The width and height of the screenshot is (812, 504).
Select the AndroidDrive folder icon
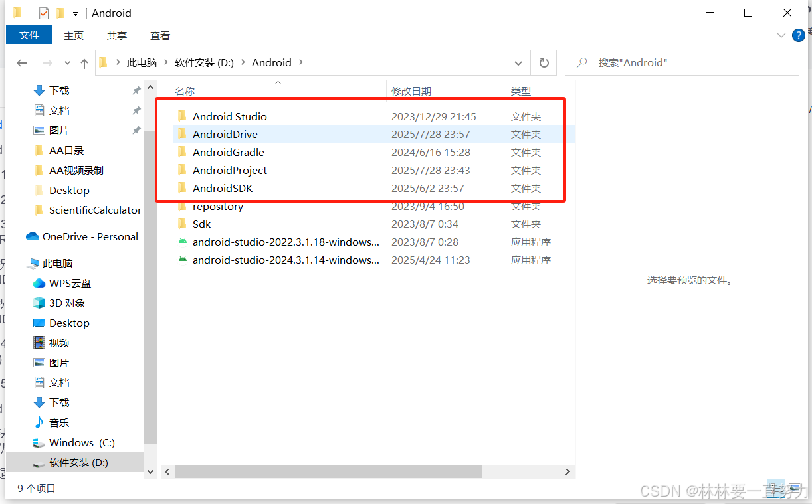(x=182, y=134)
